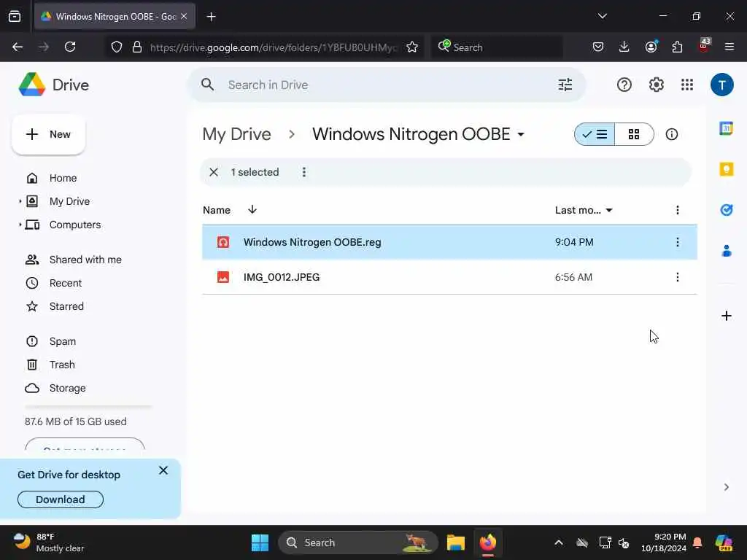Click the New button
747x560 pixels.
tap(49, 134)
